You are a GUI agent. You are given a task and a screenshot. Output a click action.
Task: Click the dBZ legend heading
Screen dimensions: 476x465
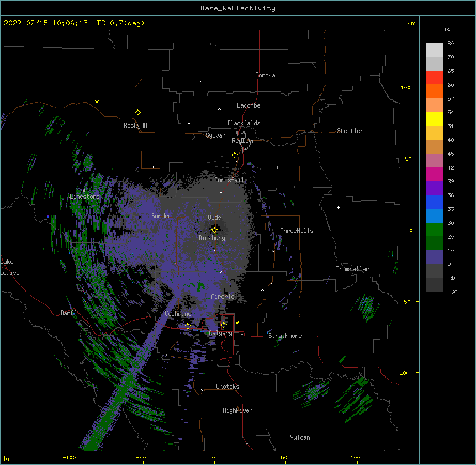pyautogui.click(x=447, y=29)
